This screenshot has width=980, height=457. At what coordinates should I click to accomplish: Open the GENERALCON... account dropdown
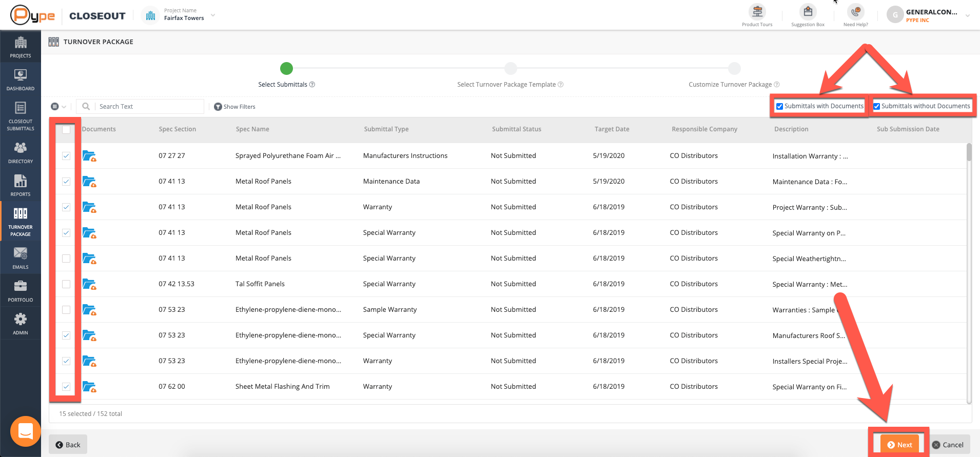pyautogui.click(x=967, y=15)
